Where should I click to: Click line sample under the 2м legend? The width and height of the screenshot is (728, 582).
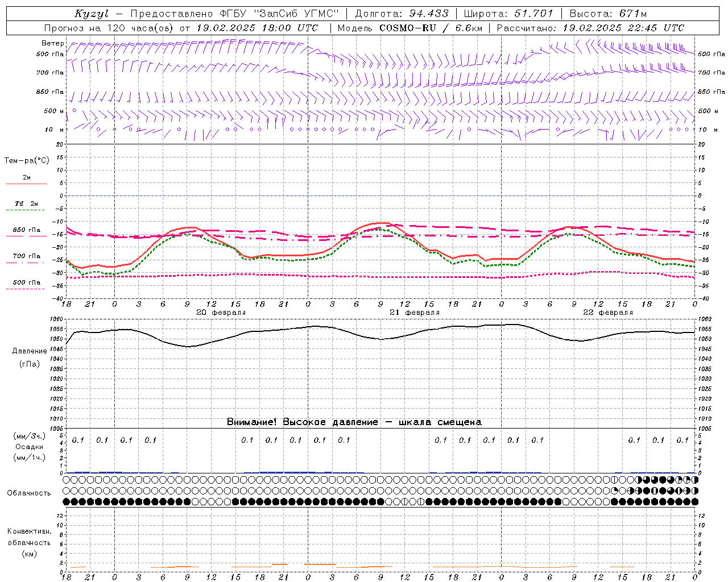(26, 184)
